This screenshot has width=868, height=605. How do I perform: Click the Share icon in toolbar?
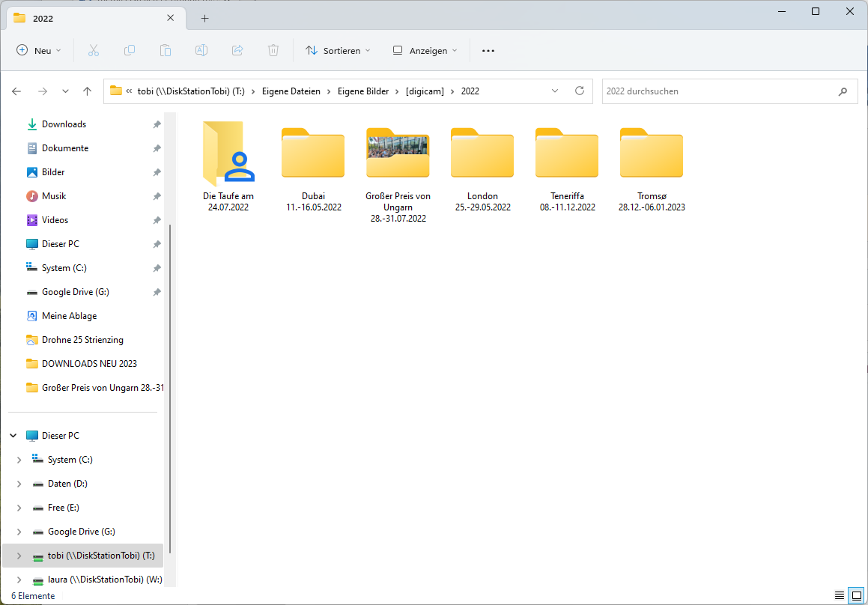(237, 50)
